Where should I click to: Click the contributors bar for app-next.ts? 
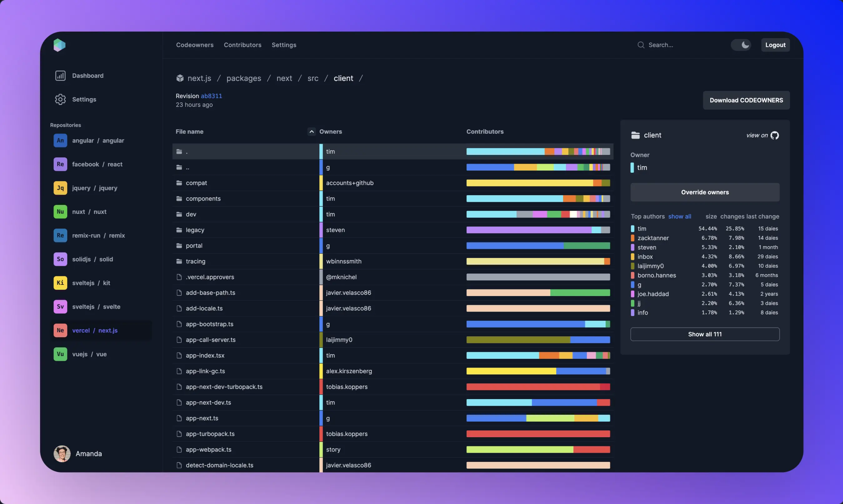point(538,418)
